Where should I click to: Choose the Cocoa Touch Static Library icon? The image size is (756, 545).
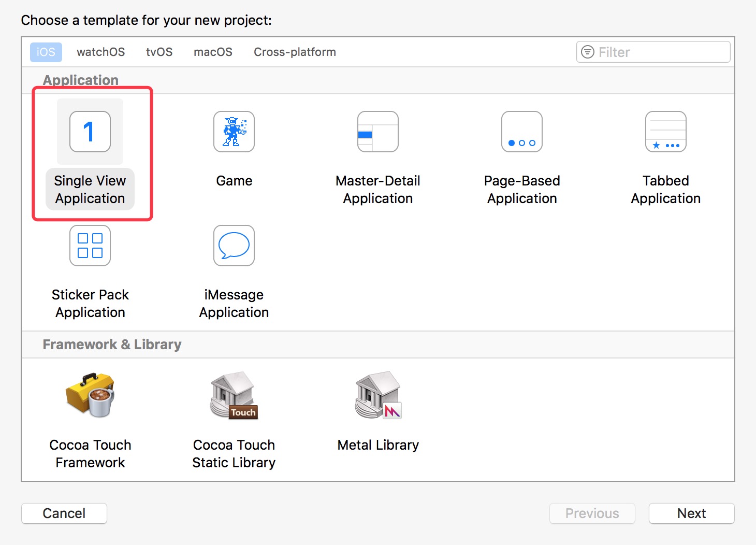click(234, 395)
